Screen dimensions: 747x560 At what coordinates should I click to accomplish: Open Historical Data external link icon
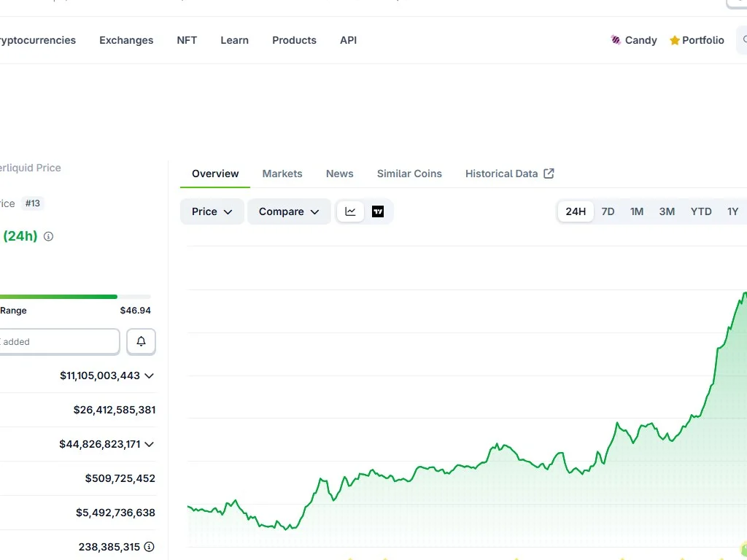tap(549, 174)
